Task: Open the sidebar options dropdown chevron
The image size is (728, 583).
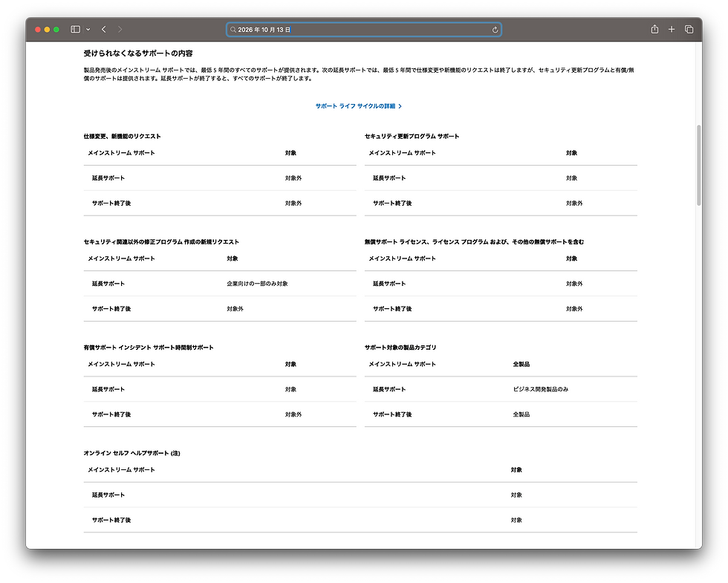Action: coord(88,29)
